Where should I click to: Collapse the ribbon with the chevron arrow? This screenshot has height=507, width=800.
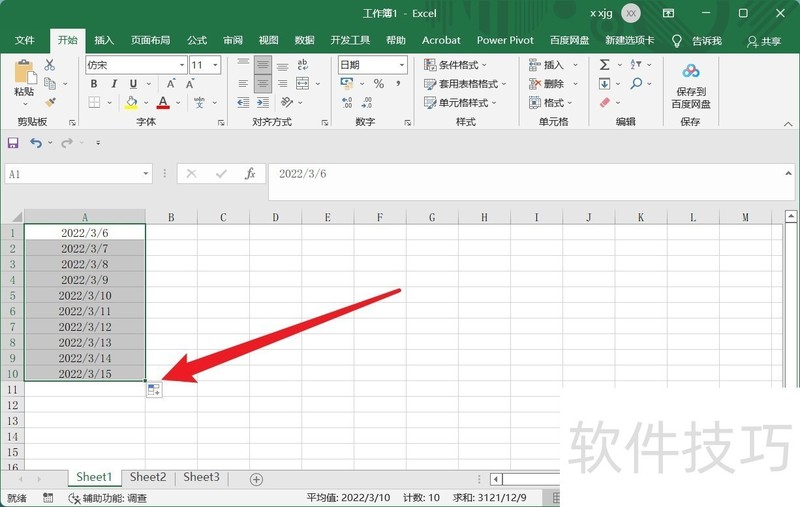click(788, 124)
